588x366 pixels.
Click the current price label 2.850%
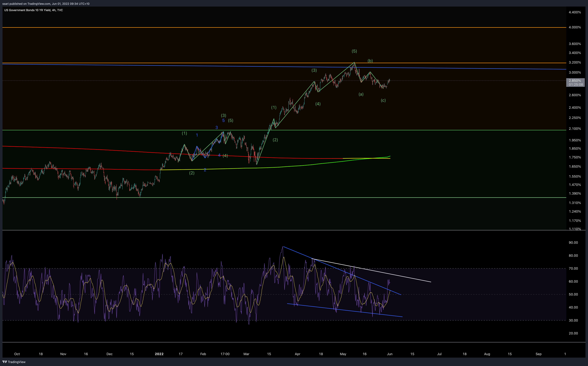point(575,81)
